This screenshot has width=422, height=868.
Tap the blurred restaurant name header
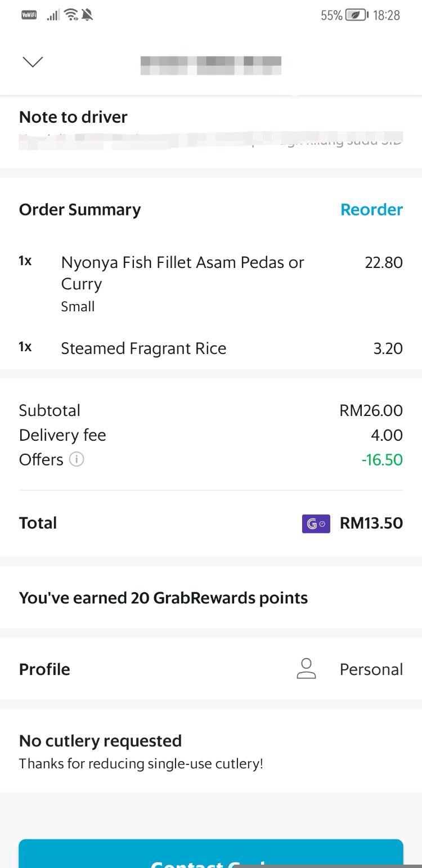210,65
